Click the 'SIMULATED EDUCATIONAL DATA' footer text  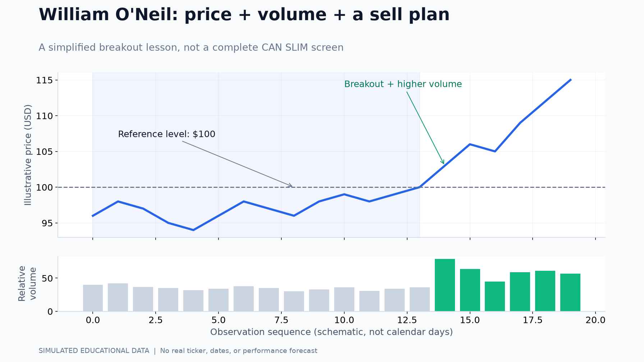94,351
